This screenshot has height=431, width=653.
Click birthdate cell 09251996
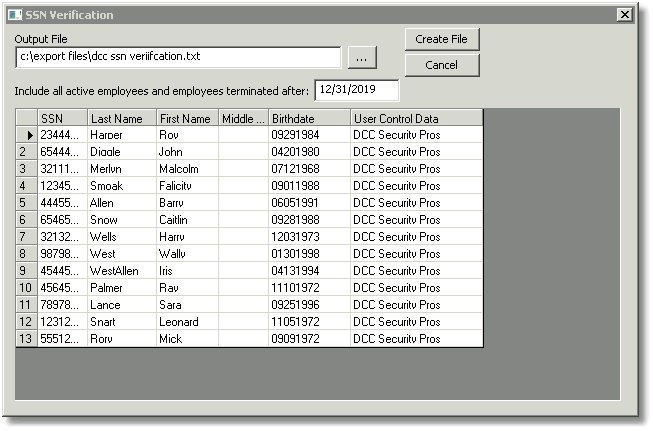point(309,305)
